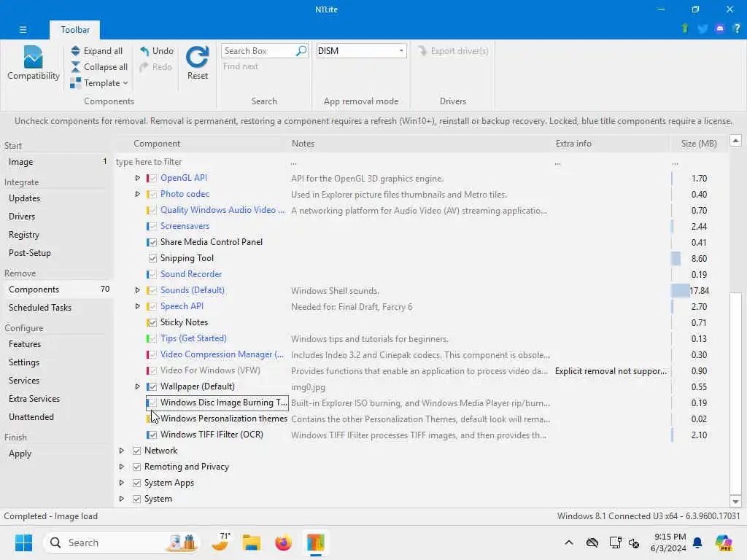
Task: Uncheck Share Media Control Panel checkbox
Action: tap(152, 242)
